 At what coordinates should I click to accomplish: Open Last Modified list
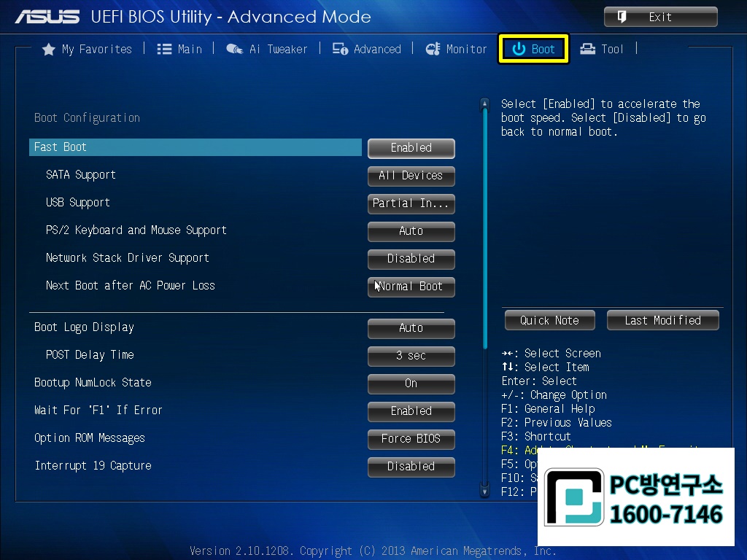(x=662, y=320)
